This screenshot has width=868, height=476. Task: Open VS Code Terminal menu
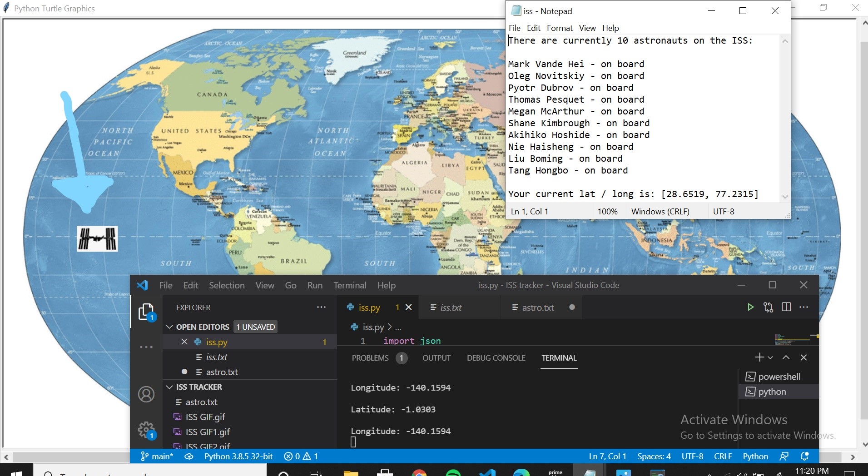pos(350,285)
